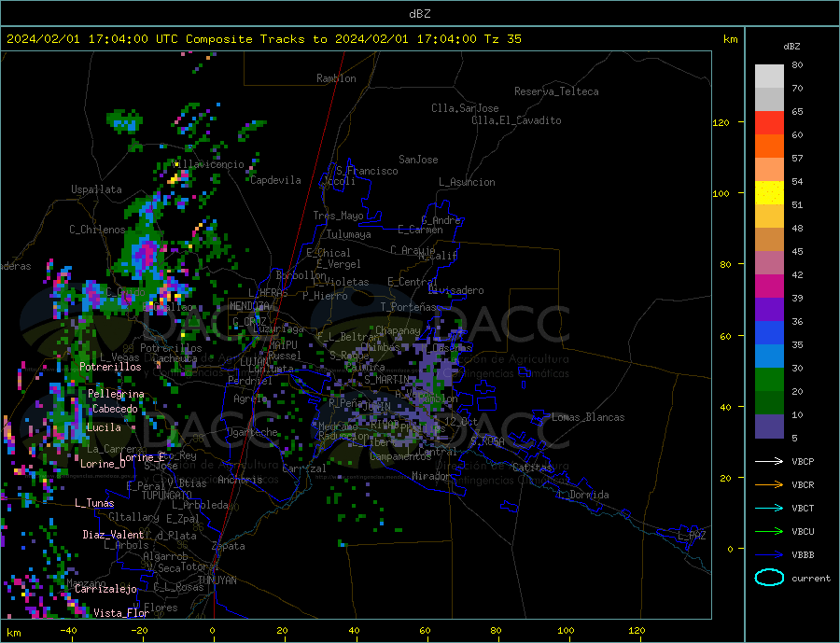Pick the light gray 70–80 dBZ band
Viewport: 840px width, 643px height.
(769, 77)
